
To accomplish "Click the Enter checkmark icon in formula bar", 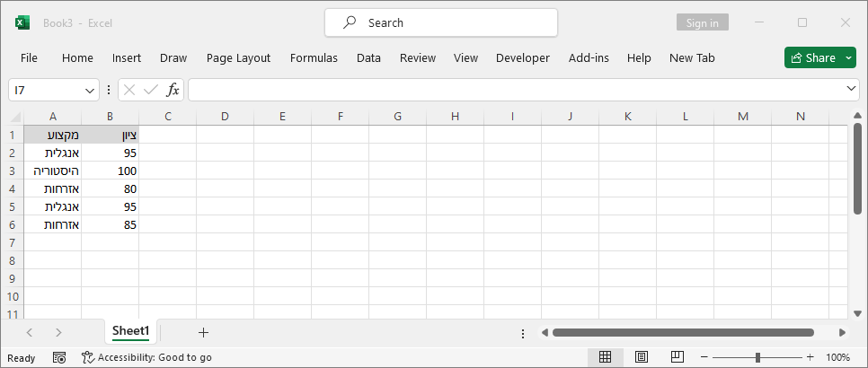I will pyautogui.click(x=150, y=90).
